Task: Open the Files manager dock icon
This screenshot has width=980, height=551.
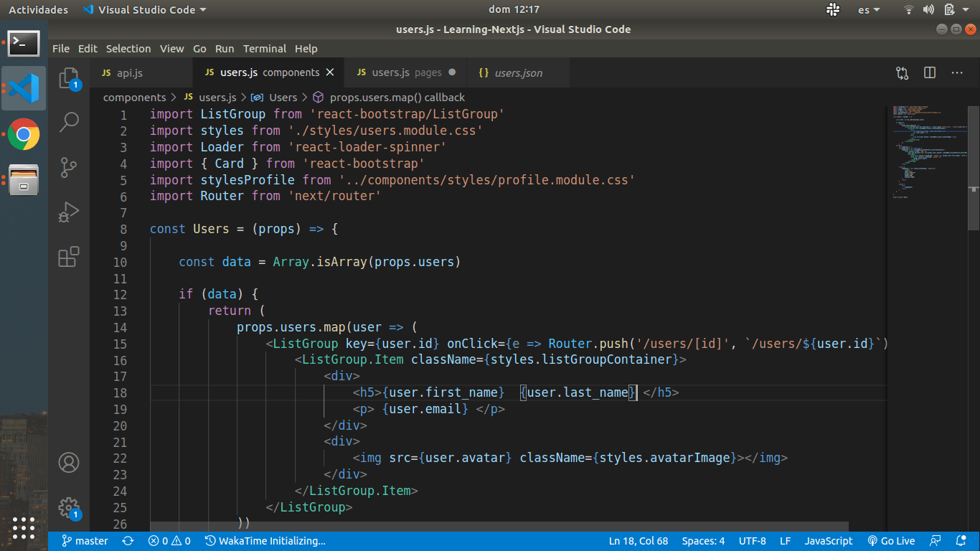Action: click(24, 179)
